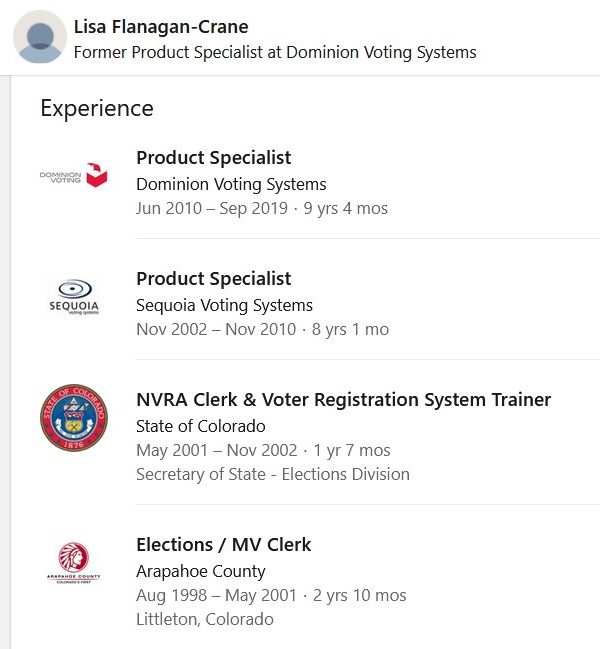Click the Sequoia Voting Systems logo
The image size is (600, 649).
coord(73,296)
